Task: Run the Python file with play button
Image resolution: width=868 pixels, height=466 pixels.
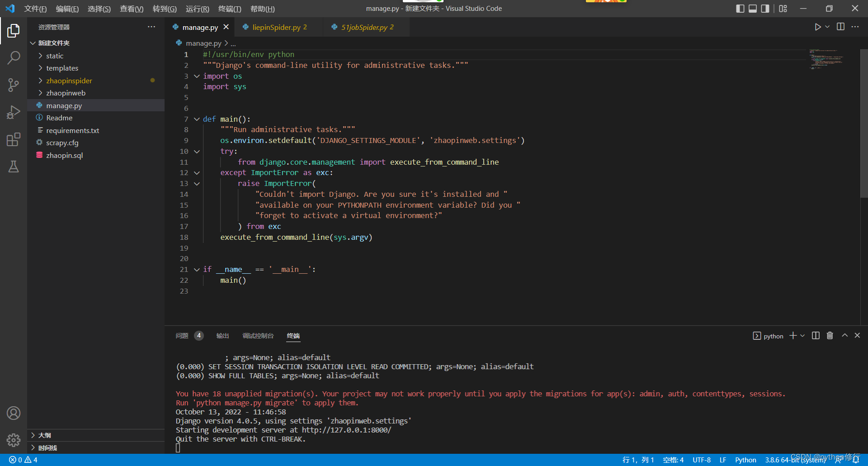Action: click(817, 27)
